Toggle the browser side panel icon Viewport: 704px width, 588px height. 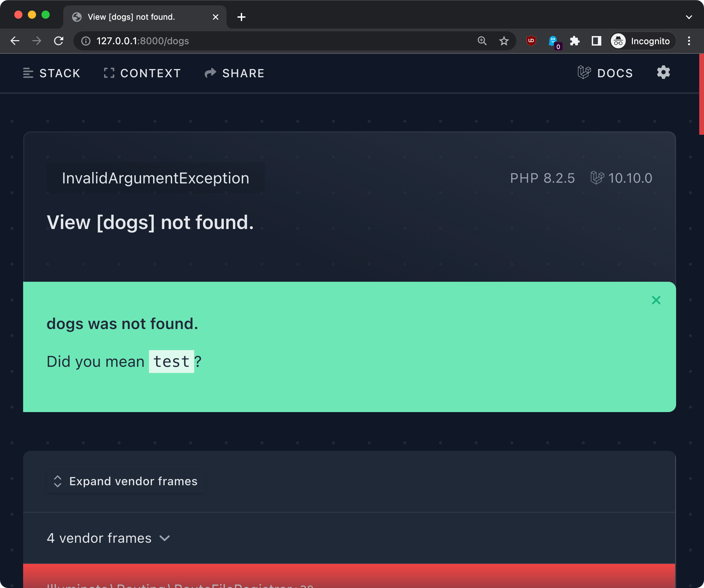click(596, 41)
